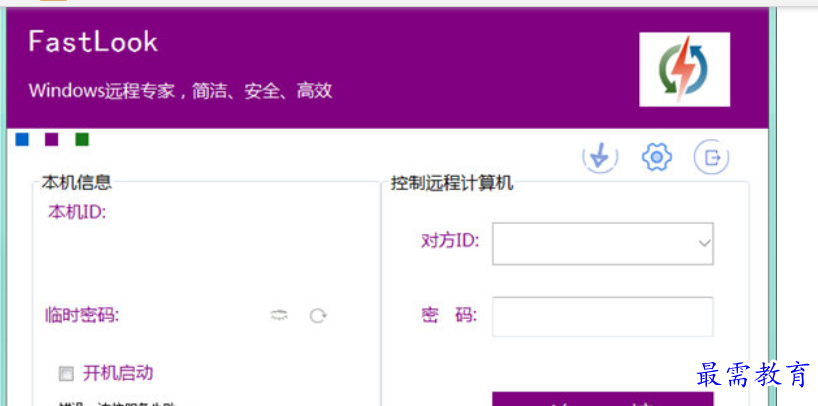The width and height of the screenshot is (818, 406).
Task: Refresh the temporary password
Action: coord(318,316)
